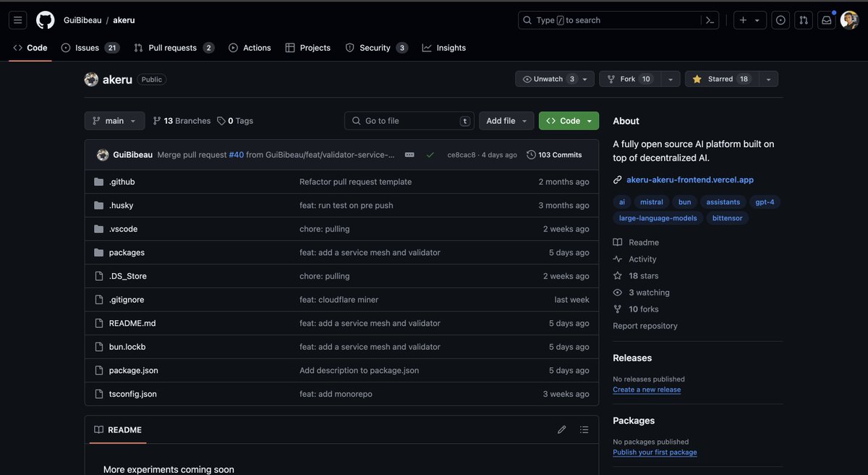Image resolution: width=868 pixels, height=475 pixels.
Task: Click the bittensor topic tag
Action: click(727, 218)
